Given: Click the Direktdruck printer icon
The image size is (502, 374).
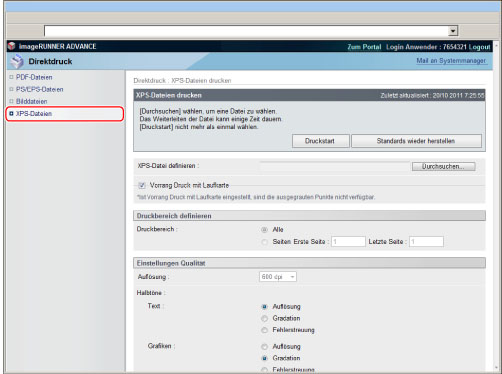Looking at the screenshot, I should [17, 62].
